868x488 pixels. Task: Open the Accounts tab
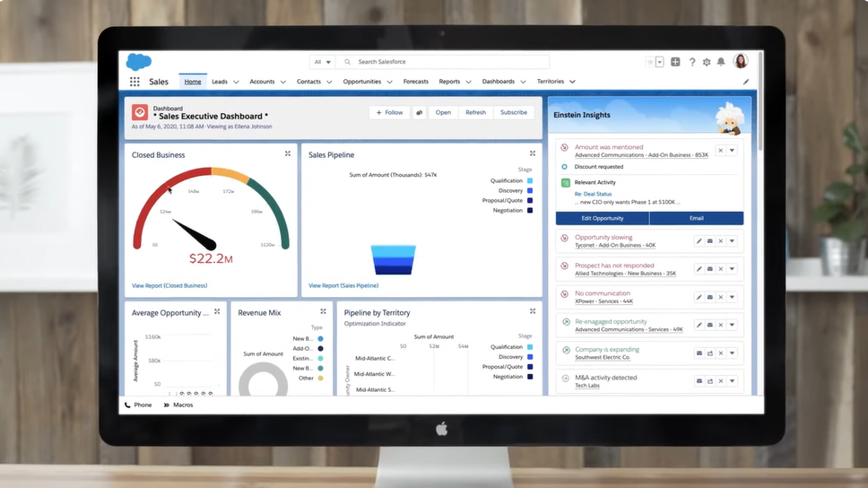click(x=262, y=82)
